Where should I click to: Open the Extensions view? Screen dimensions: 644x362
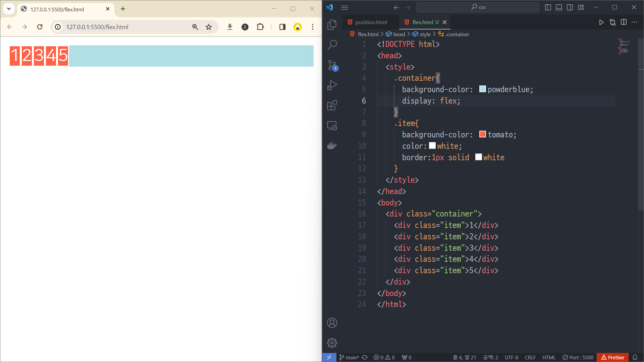(x=332, y=106)
